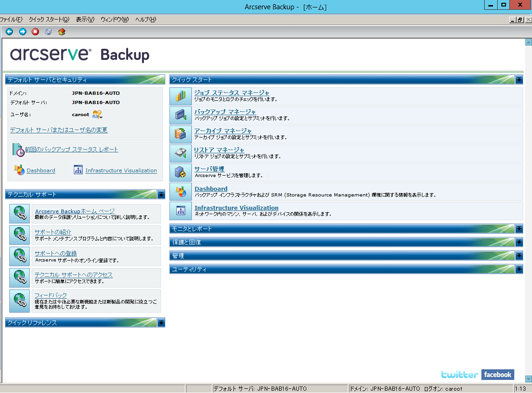Click the previous backup status report icon
The height and width of the screenshot is (393, 532).
click(18, 150)
